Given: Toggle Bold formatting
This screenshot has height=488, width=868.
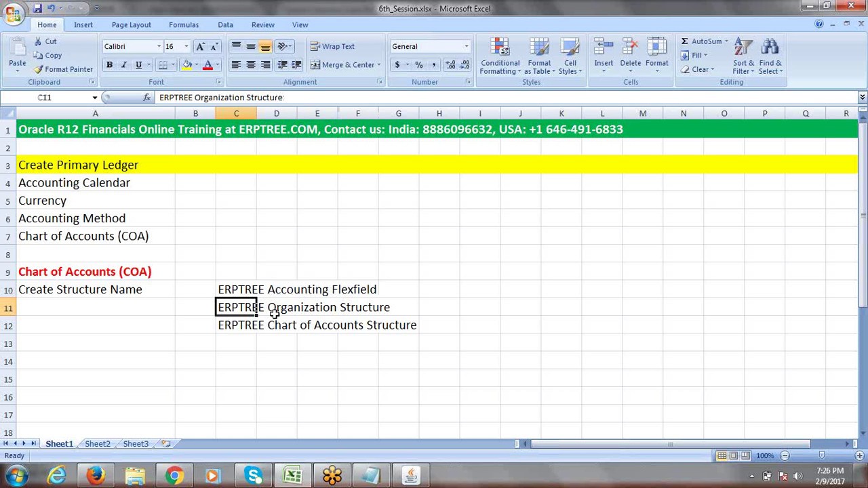Looking at the screenshot, I should click(109, 65).
